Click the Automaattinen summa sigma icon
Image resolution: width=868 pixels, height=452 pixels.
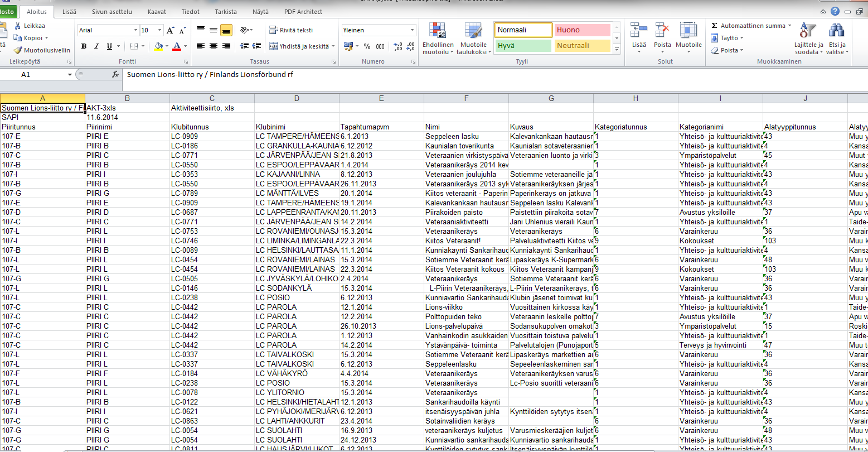pos(715,26)
